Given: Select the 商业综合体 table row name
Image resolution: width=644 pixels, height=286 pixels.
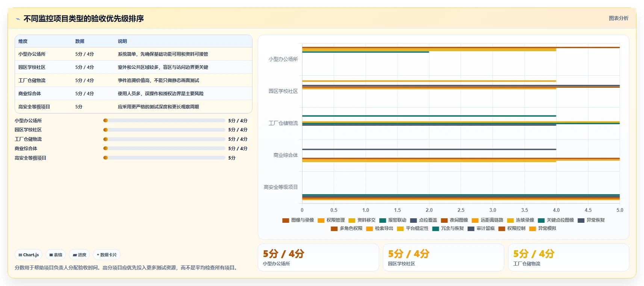Looking at the screenshot, I should click(x=30, y=94).
